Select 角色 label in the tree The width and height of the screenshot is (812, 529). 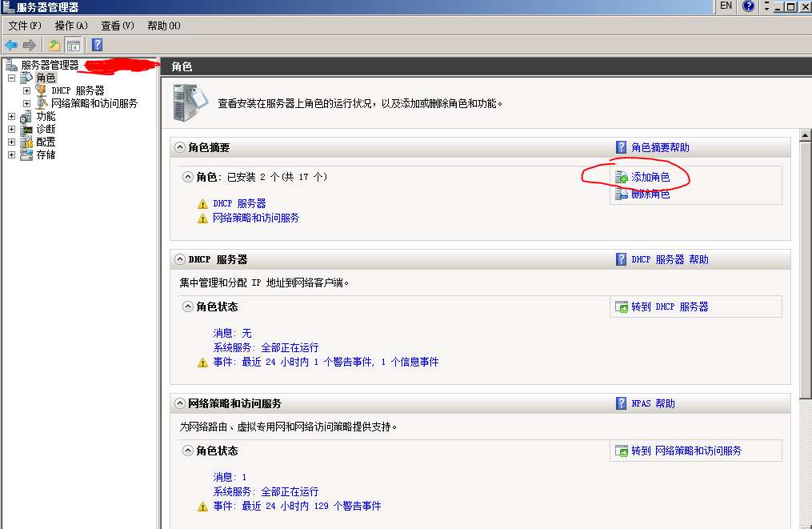[46, 78]
